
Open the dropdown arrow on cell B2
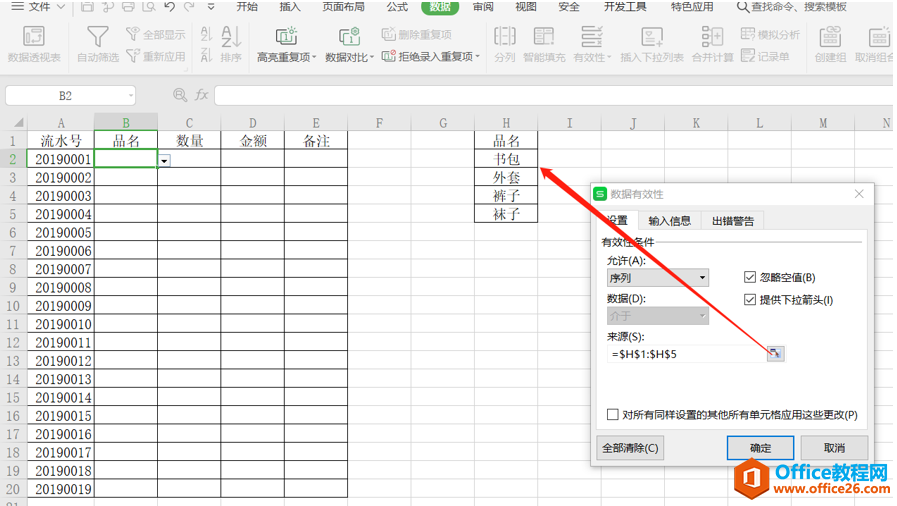[164, 161]
